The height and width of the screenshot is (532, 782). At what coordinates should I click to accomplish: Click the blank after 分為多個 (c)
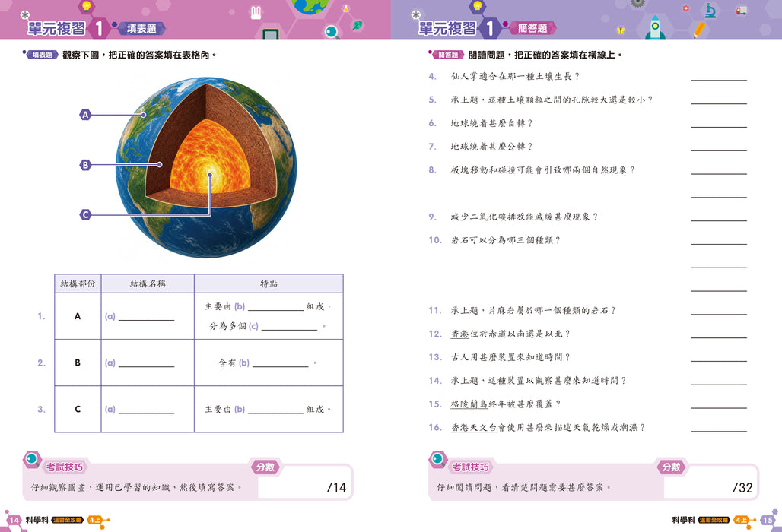(289, 327)
